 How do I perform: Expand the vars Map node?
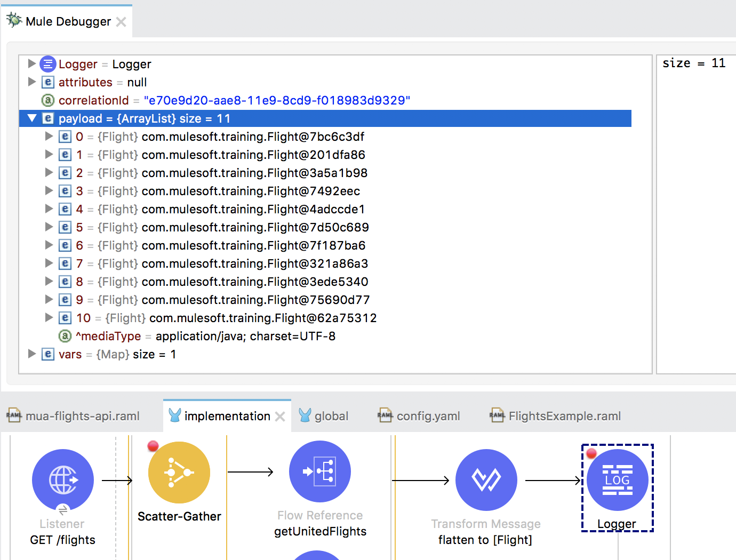click(31, 354)
